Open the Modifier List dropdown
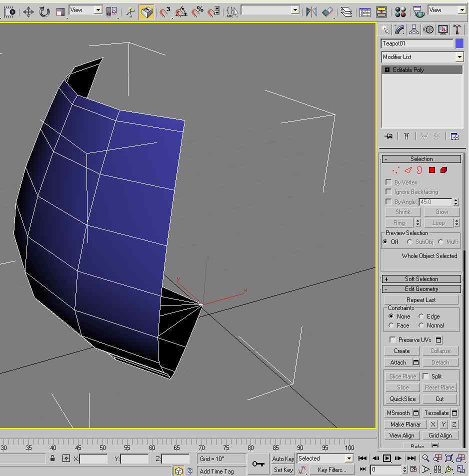Screen dimensions: 469x476 pos(459,57)
